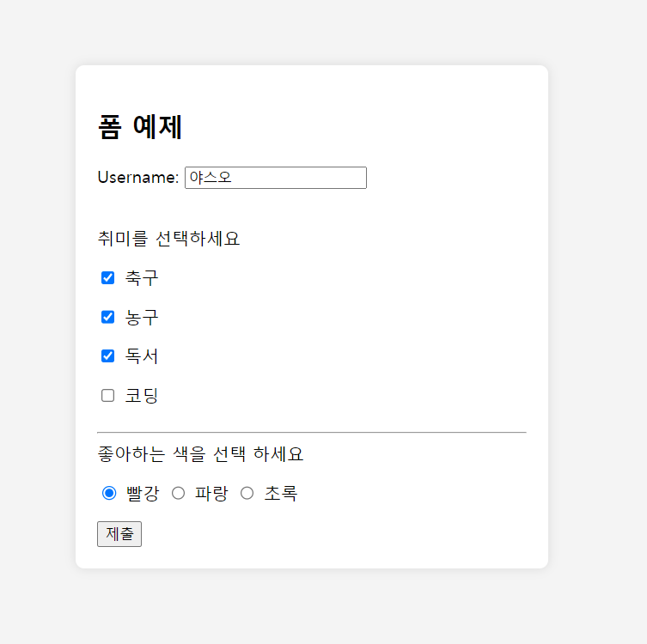
Task: Click the 빨강 label text
Action: click(143, 493)
